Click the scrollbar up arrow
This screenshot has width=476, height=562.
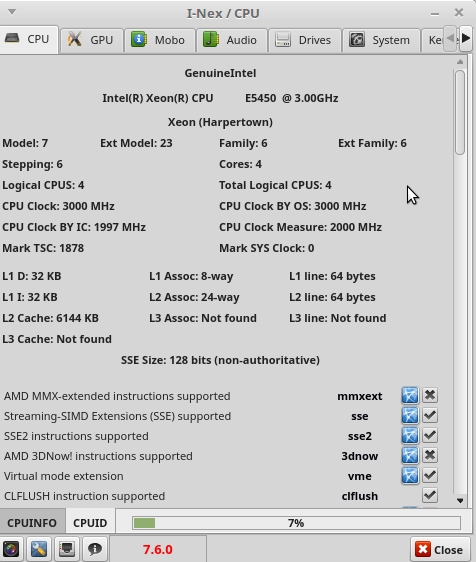[x=460, y=62]
